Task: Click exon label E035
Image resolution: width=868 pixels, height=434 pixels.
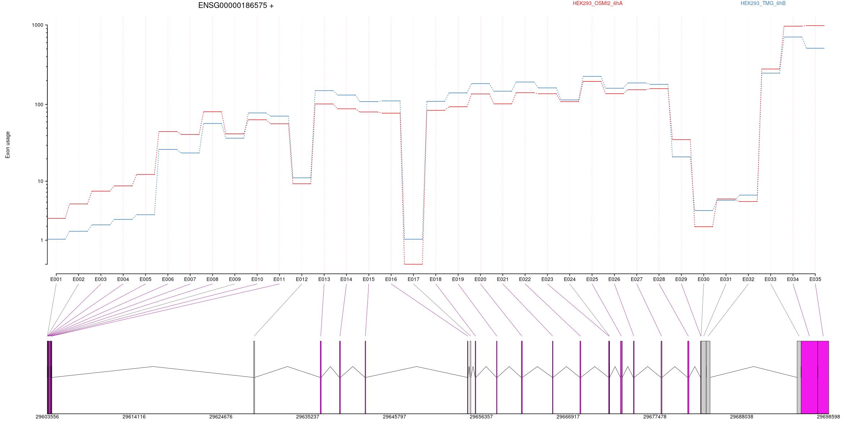Action: (x=815, y=279)
